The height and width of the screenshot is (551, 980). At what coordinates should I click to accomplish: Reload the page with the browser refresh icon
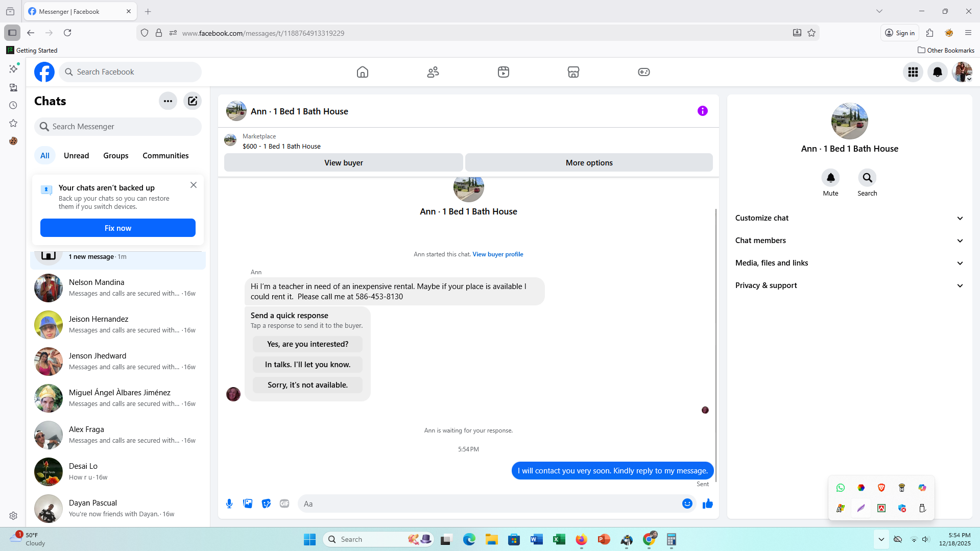(x=67, y=33)
